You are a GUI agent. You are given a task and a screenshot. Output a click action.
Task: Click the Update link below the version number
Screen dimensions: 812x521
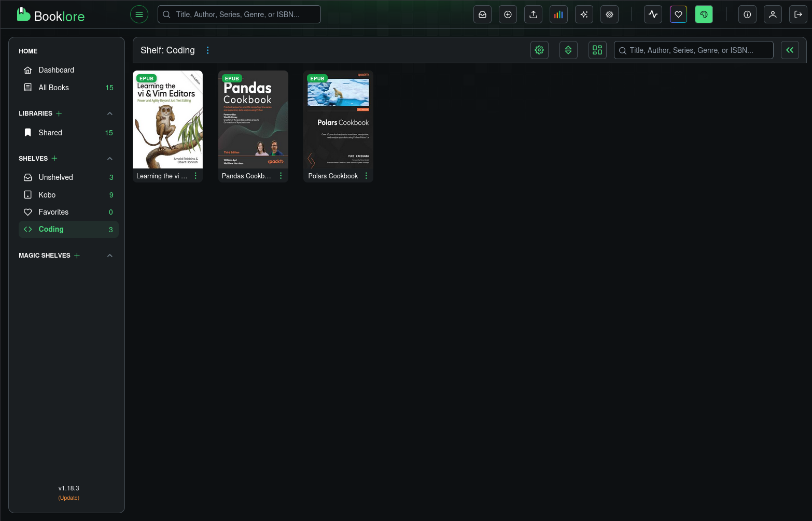point(68,498)
